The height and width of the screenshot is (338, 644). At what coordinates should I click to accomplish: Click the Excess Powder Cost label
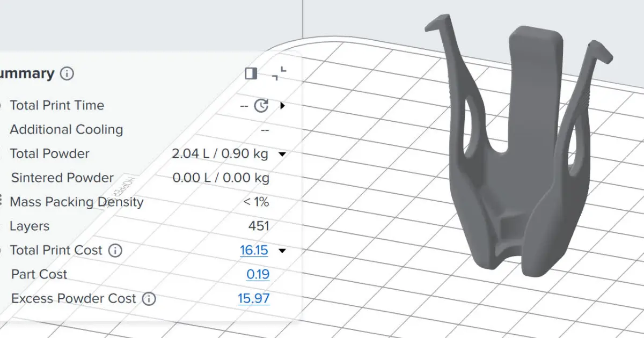pos(74,299)
